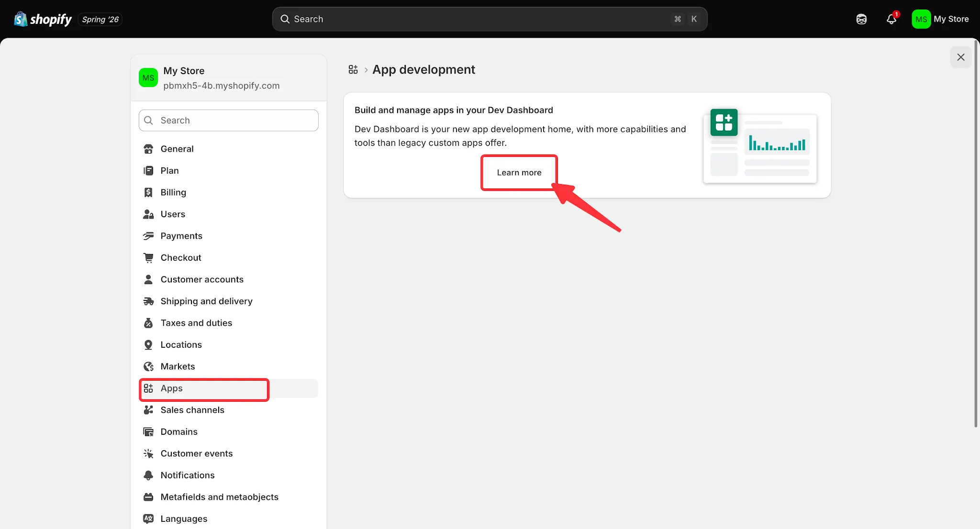Viewport: 980px width, 529px height.
Task: Select Notifications in the settings sidebar
Action: pos(229,475)
